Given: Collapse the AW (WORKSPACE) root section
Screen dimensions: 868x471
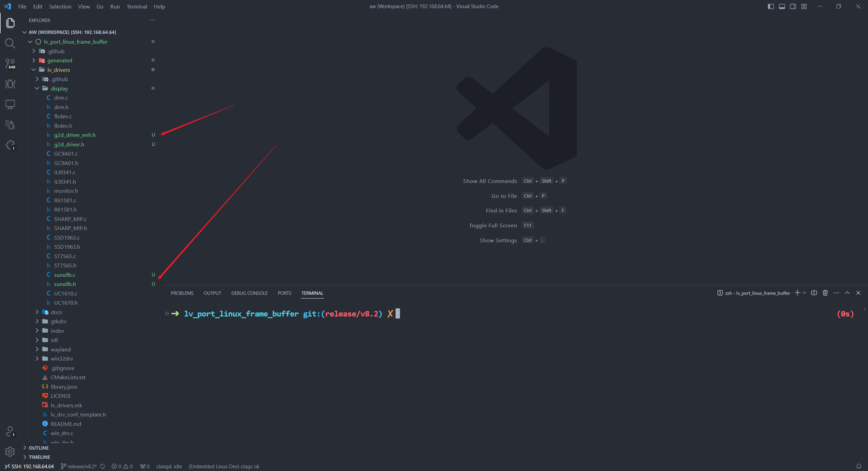Looking at the screenshot, I should [x=24, y=32].
